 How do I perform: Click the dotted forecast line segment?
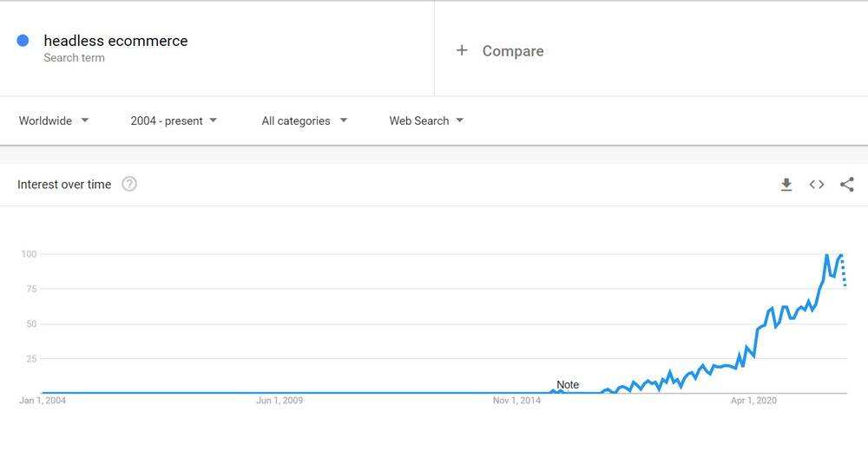click(x=844, y=273)
